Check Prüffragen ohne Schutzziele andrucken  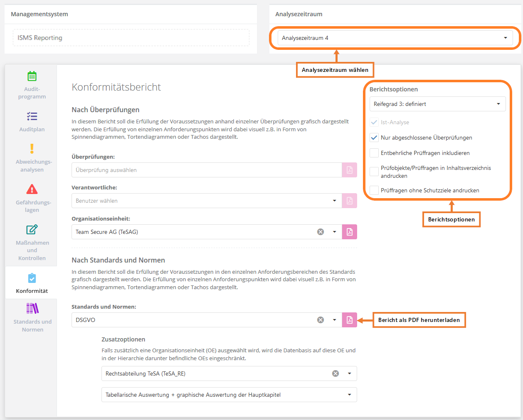click(374, 190)
